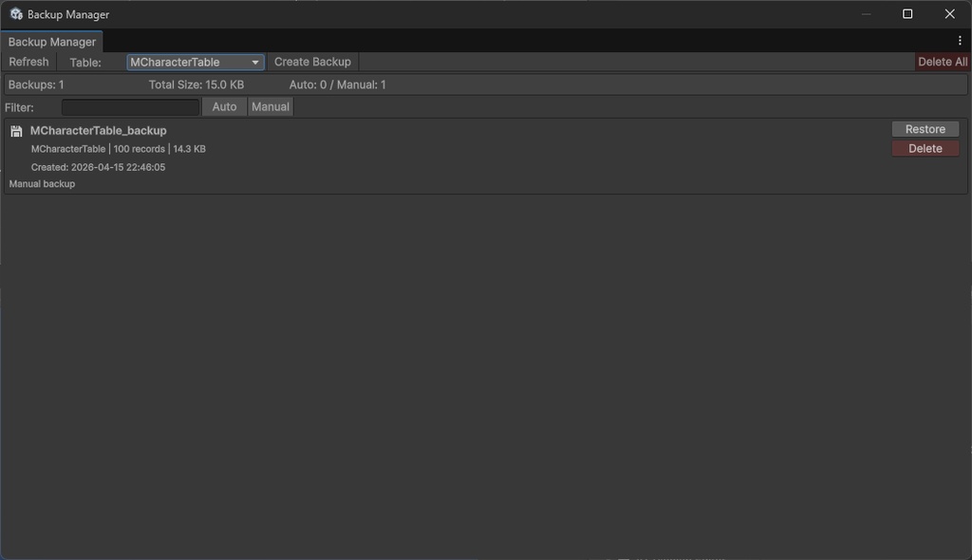
Task: Select the Backup Manager tab
Action: tap(52, 42)
